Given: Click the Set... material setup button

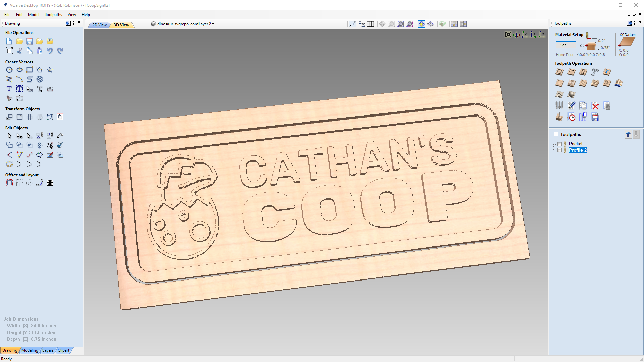Looking at the screenshot, I should tap(565, 45).
